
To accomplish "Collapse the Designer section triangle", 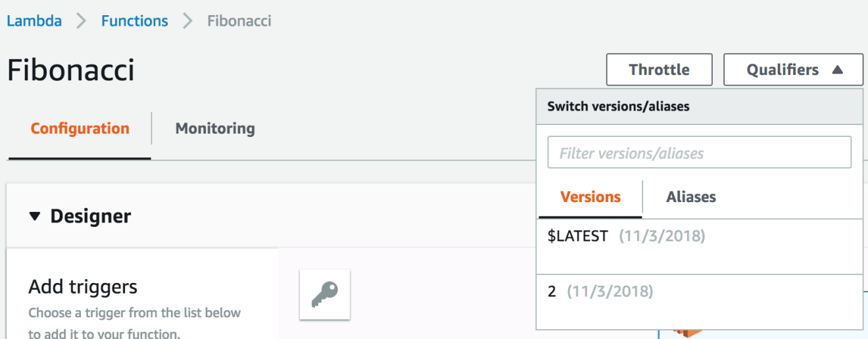I will point(36,216).
